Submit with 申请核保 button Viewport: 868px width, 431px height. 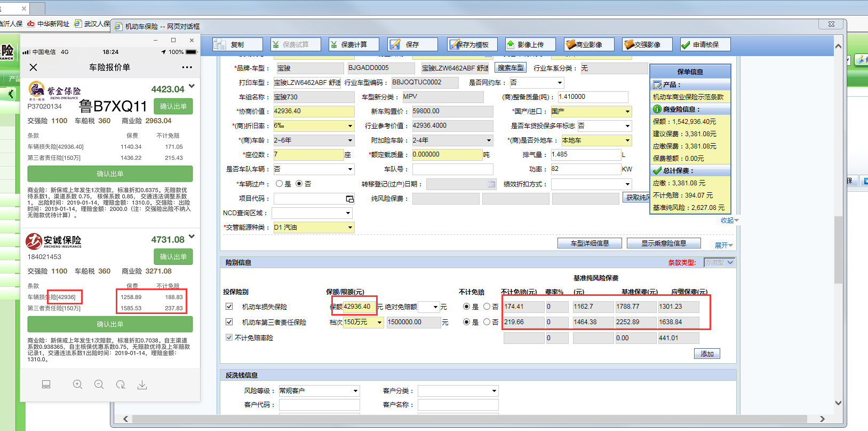click(x=705, y=44)
